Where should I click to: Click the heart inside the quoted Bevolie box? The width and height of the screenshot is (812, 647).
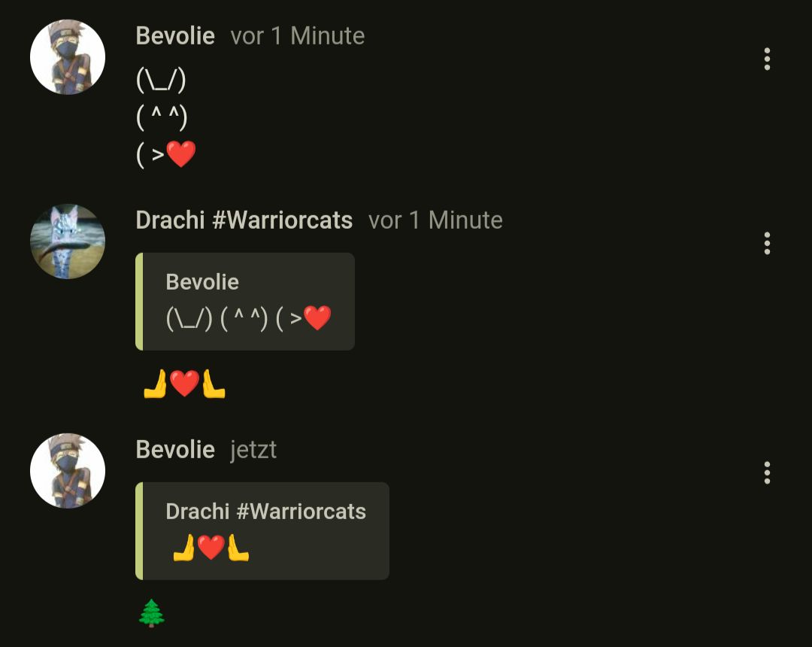click(x=317, y=317)
